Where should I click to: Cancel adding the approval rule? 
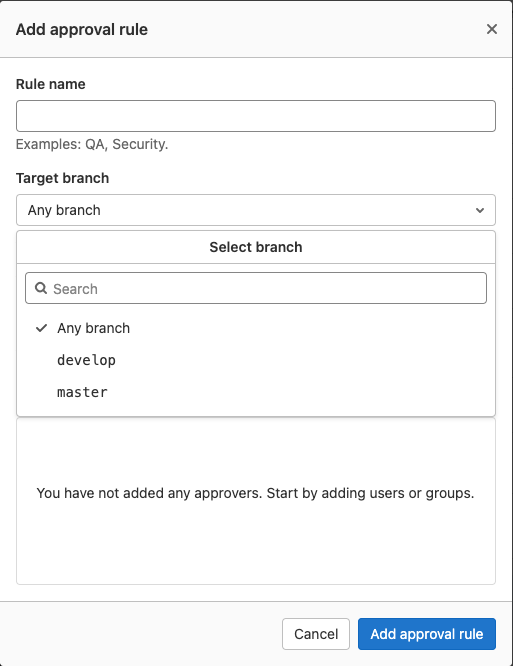pyautogui.click(x=316, y=634)
